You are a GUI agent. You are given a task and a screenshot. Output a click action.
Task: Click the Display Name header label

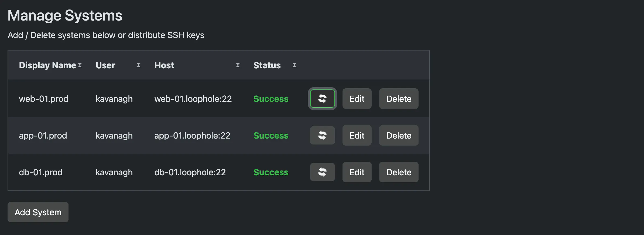click(x=47, y=65)
